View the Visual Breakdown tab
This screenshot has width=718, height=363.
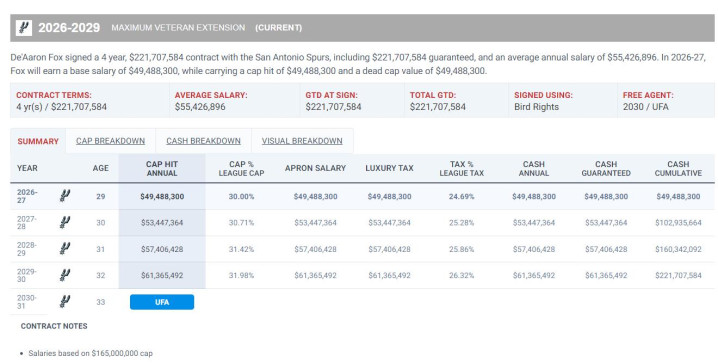coord(302,141)
